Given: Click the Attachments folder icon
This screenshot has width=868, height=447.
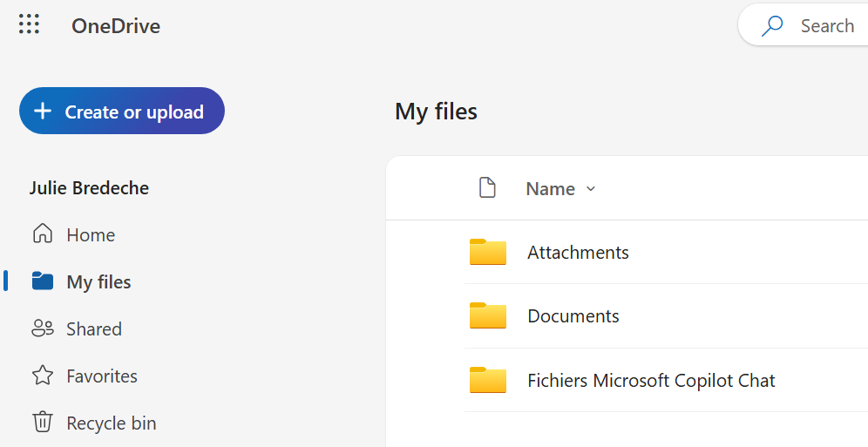Looking at the screenshot, I should [x=487, y=252].
